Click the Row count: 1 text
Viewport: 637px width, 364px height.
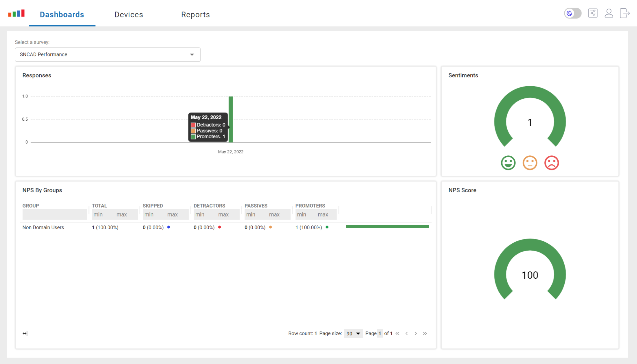[302, 333]
